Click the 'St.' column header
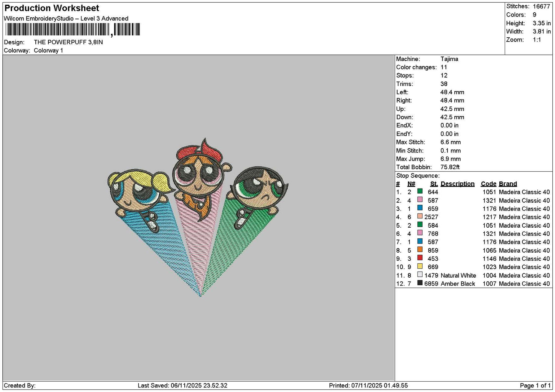Viewport: 555px width, 392px height. click(x=434, y=184)
